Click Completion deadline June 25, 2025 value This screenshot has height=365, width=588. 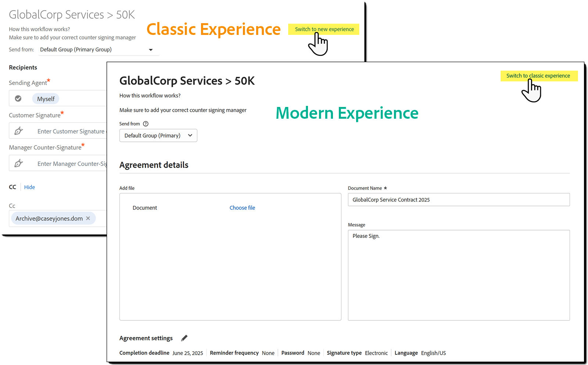pyautogui.click(x=188, y=353)
